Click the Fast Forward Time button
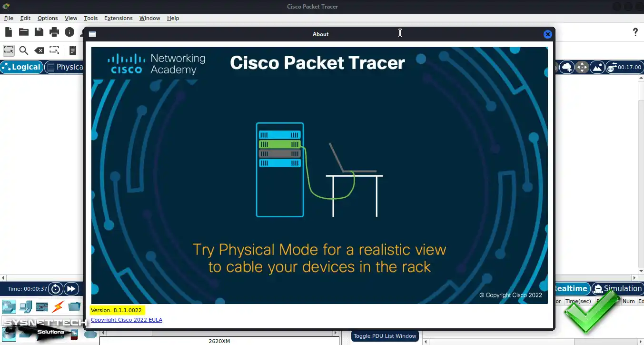 pos(71,289)
